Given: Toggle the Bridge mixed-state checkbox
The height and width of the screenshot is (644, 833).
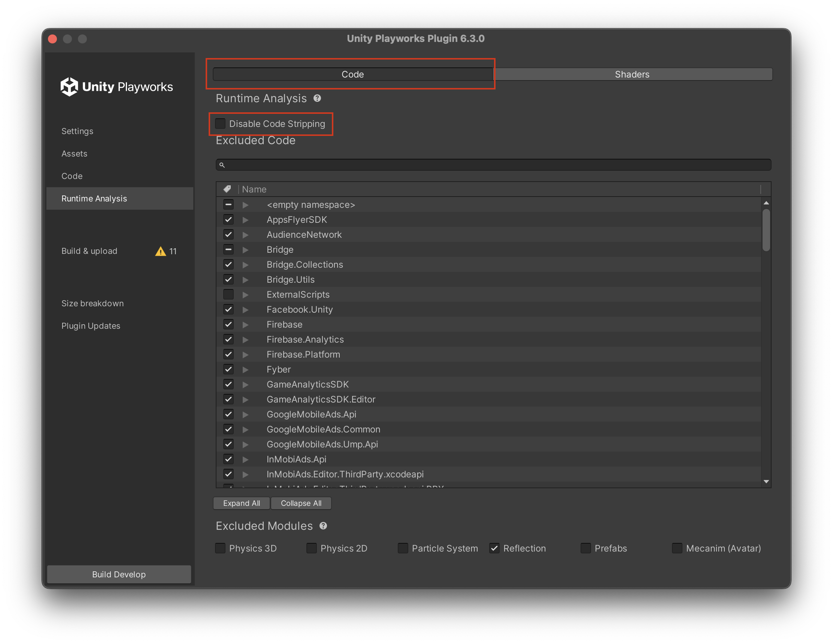Looking at the screenshot, I should 228,249.
